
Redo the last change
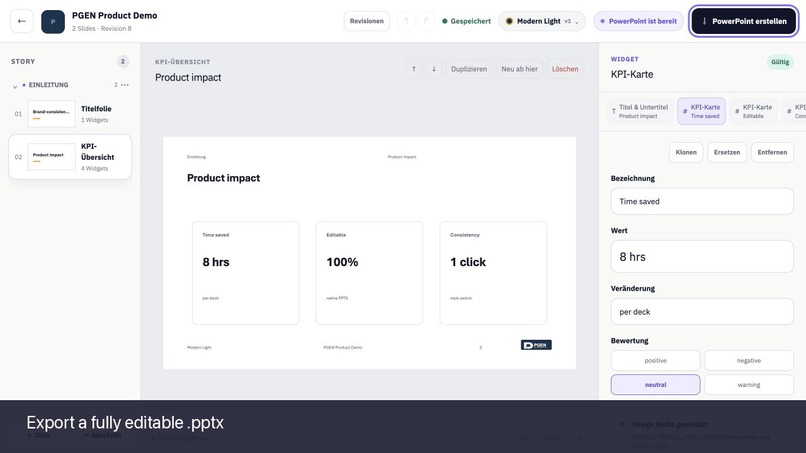point(426,21)
